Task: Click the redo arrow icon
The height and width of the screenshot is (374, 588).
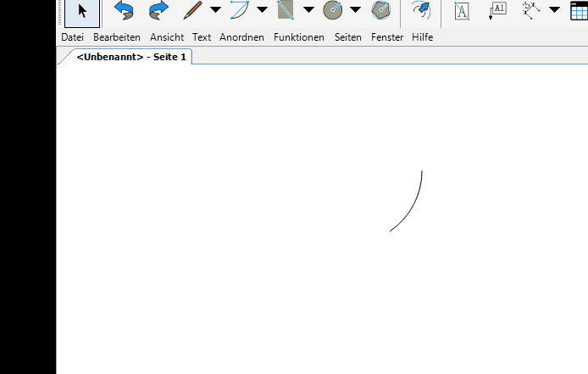Action: (158, 10)
